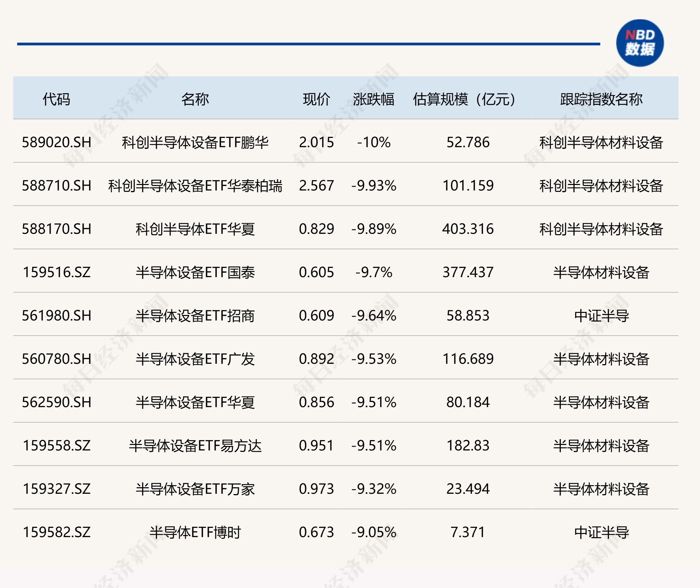Click name 半导体设备ETF广发

195,359
